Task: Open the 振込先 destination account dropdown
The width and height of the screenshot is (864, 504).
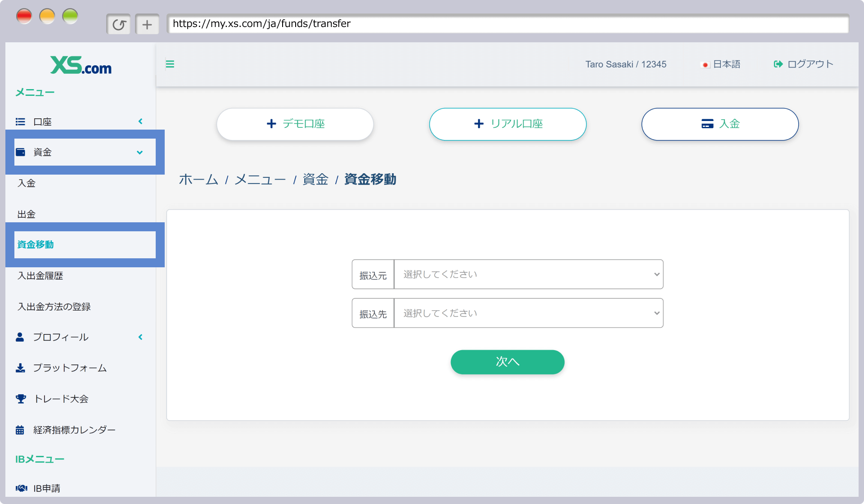Action: [x=528, y=313]
